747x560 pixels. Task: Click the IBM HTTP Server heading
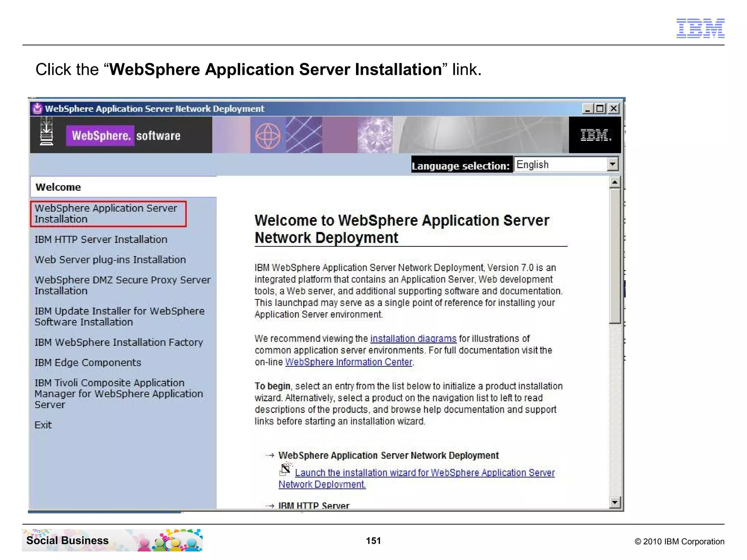click(314, 505)
